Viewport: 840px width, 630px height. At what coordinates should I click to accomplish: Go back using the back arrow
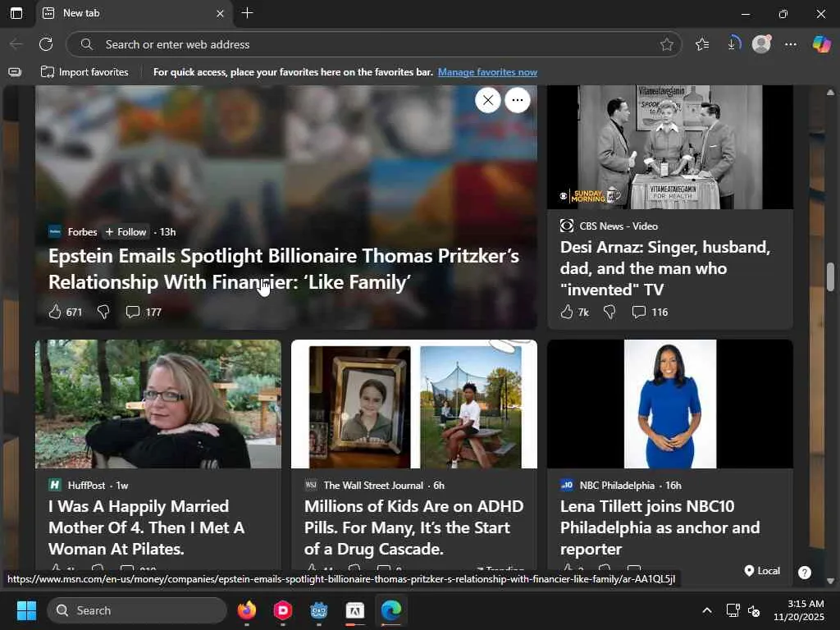[16, 44]
